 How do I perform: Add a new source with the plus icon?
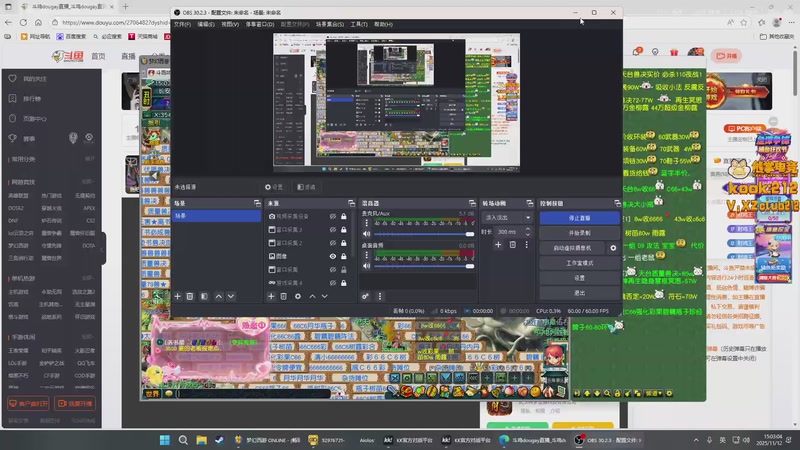click(x=271, y=296)
